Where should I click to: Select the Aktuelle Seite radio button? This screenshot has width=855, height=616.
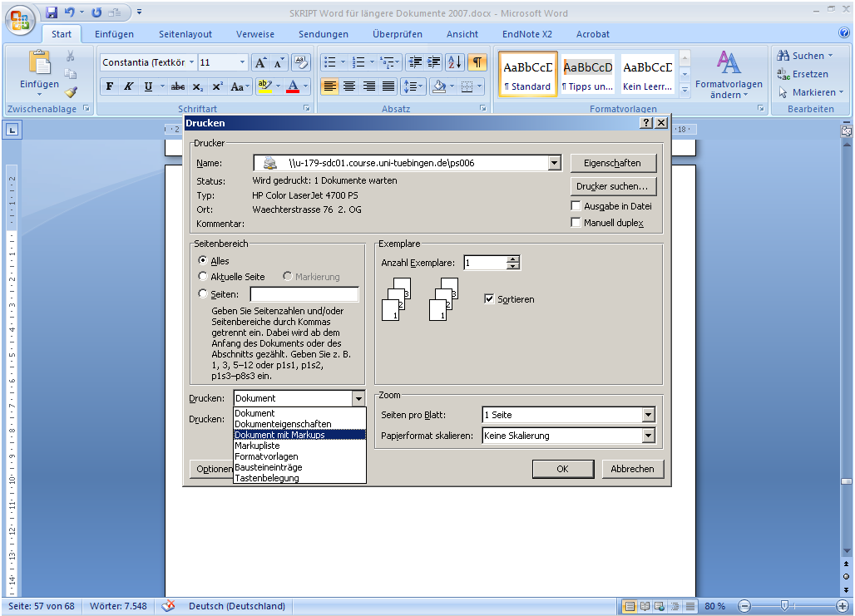pyautogui.click(x=203, y=276)
